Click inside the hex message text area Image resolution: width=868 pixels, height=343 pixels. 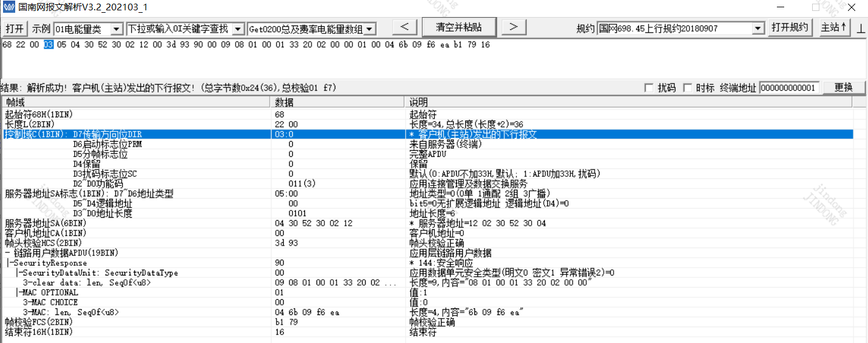[434, 60]
